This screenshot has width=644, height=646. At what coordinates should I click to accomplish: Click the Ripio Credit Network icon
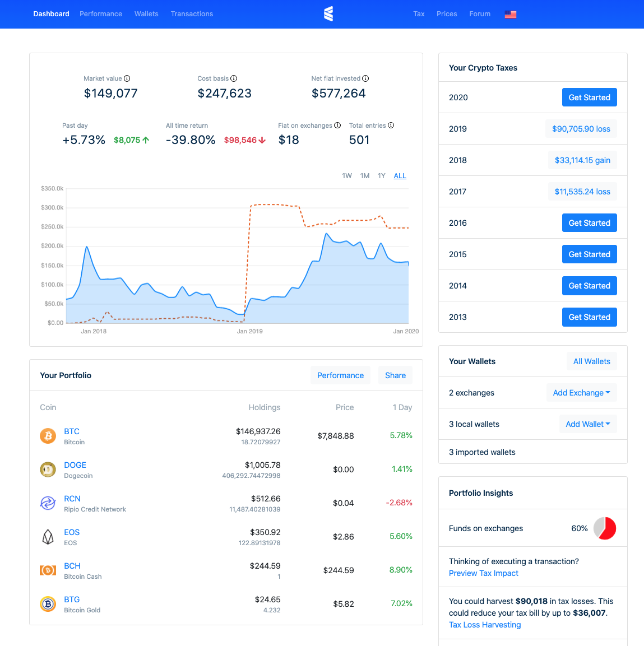point(48,503)
